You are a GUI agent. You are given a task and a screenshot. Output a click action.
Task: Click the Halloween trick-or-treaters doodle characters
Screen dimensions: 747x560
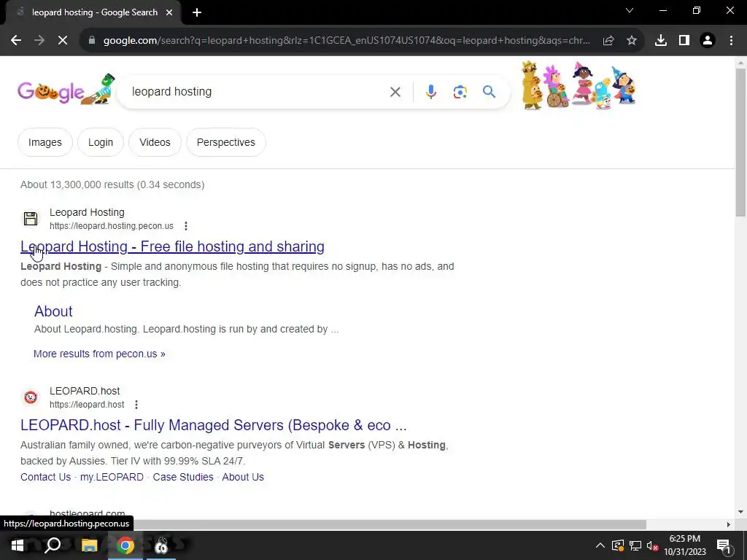click(x=578, y=86)
